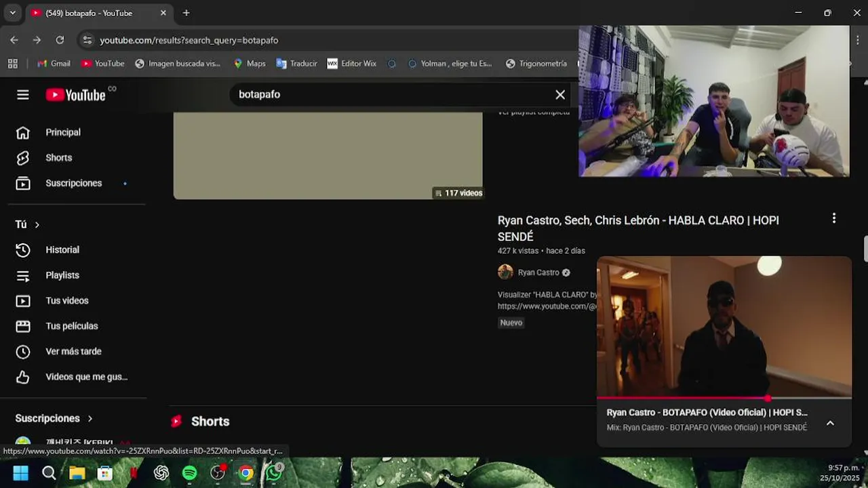
Task: Switch to Chrome in the taskbar
Action: [246, 473]
